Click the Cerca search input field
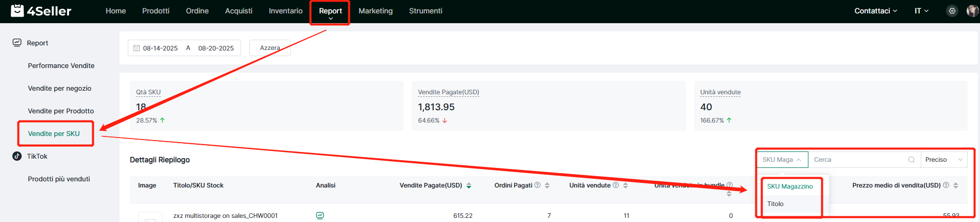This screenshot has width=980, height=222. click(858, 160)
